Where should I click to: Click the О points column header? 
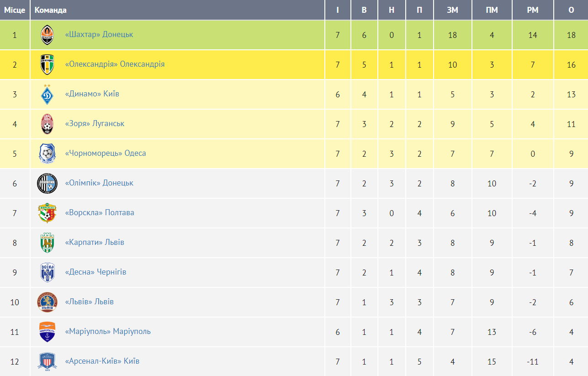pyautogui.click(x=571, y=10)
